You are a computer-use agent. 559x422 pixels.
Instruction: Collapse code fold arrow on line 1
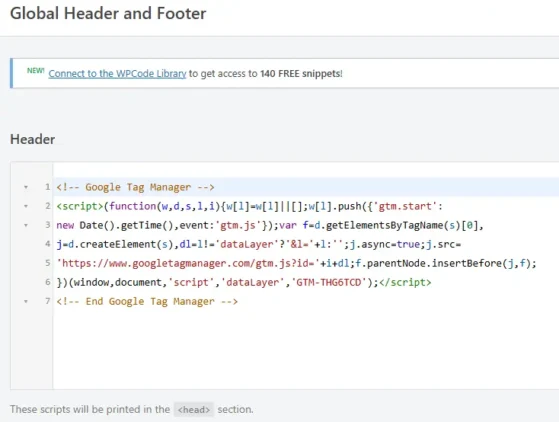[26, 187]
